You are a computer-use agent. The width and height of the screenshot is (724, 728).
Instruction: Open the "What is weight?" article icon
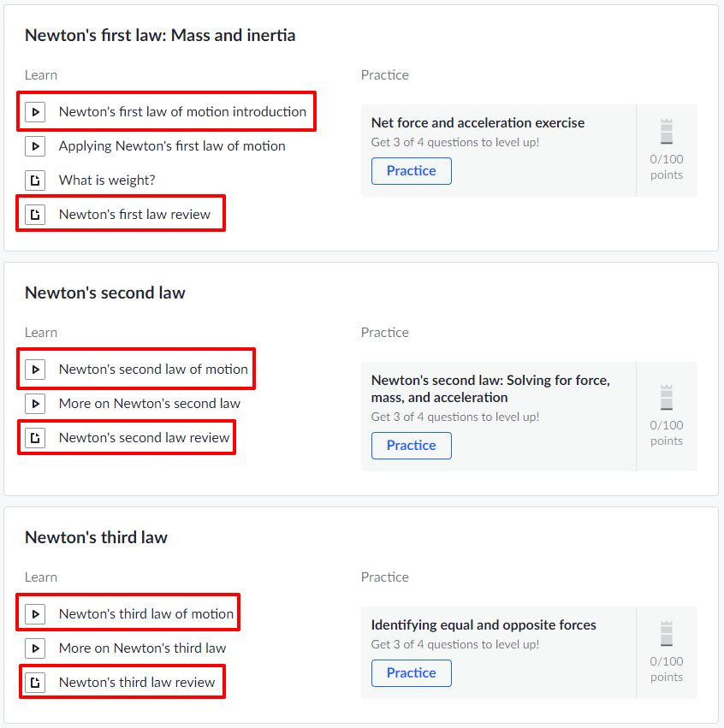click(35, 181)
